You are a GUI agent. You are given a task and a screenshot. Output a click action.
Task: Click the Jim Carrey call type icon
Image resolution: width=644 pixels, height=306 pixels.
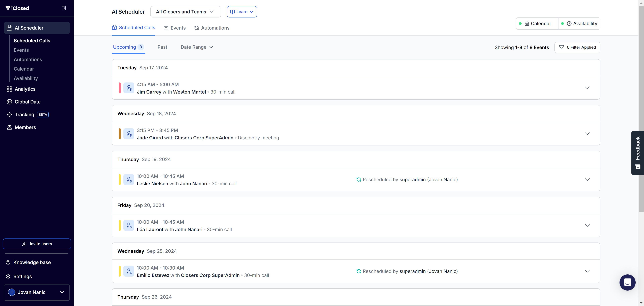point(129,88)
